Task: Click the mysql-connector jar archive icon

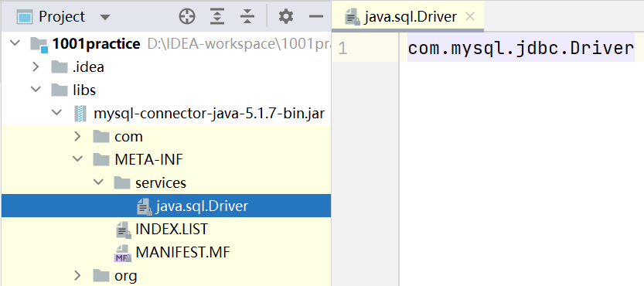Action: (80, 113)
